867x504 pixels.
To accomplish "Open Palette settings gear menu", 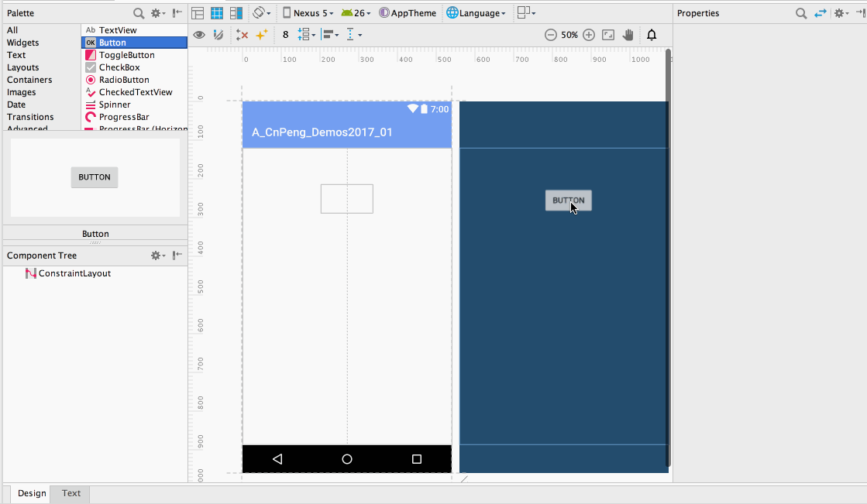I will [158, 13].
